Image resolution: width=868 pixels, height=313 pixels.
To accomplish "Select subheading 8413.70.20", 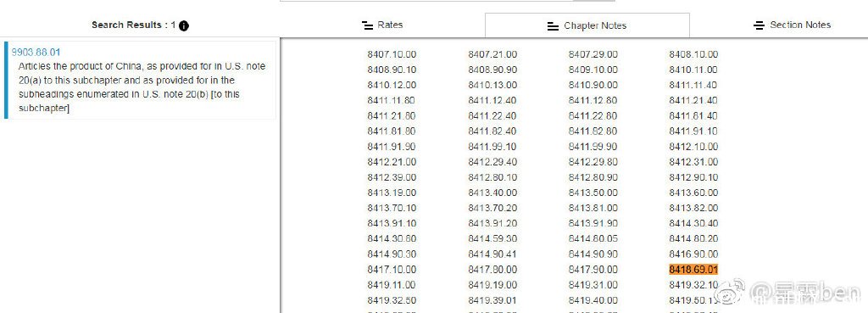I will point(492,209).
